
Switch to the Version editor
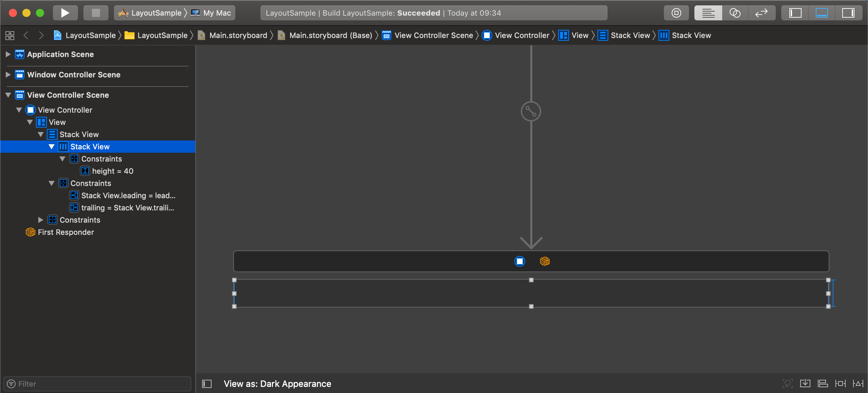point(761,13)
